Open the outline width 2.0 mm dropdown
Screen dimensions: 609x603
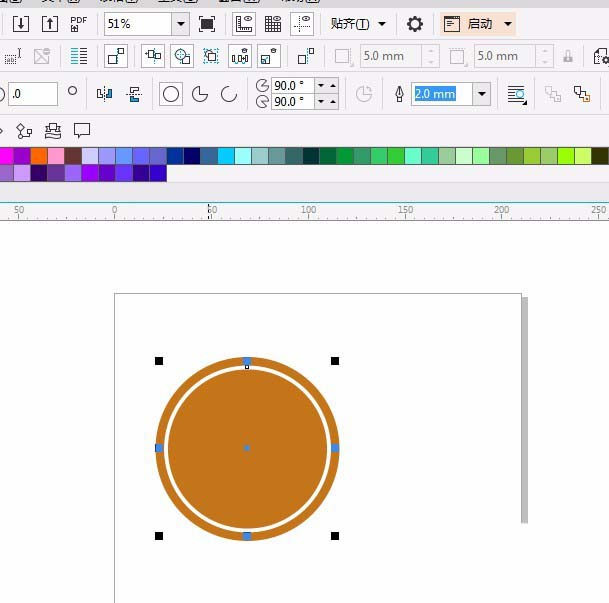tap(482, 94)
